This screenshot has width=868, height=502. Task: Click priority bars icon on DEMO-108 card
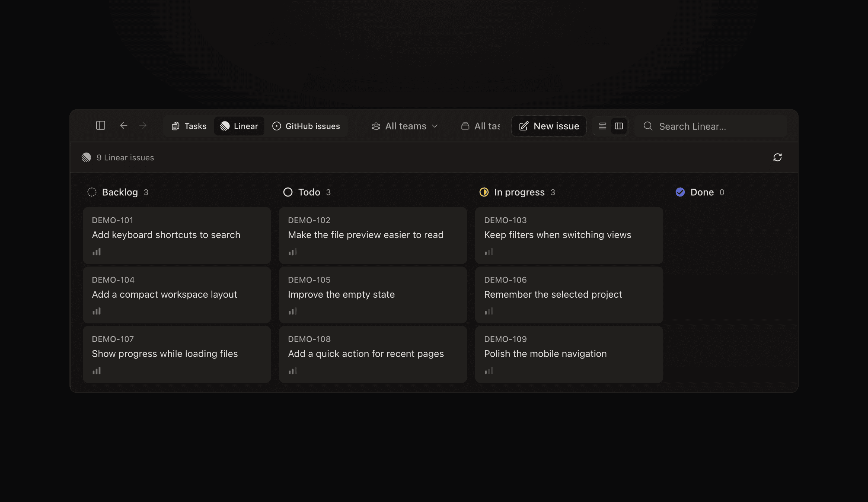point(292,371)
